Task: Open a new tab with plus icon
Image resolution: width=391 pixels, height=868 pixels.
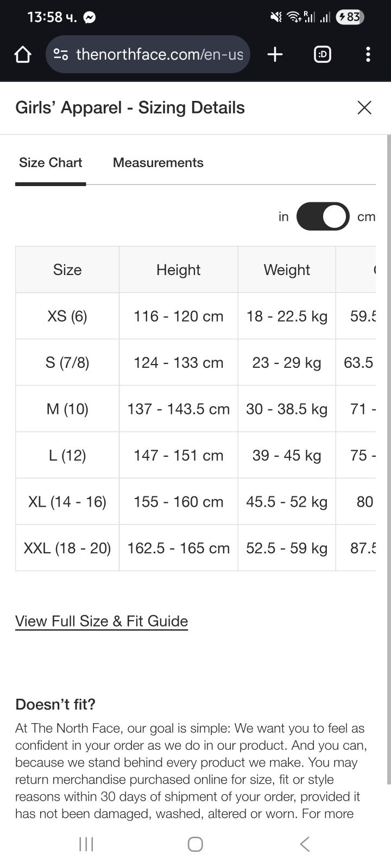Action: point(275,54)
